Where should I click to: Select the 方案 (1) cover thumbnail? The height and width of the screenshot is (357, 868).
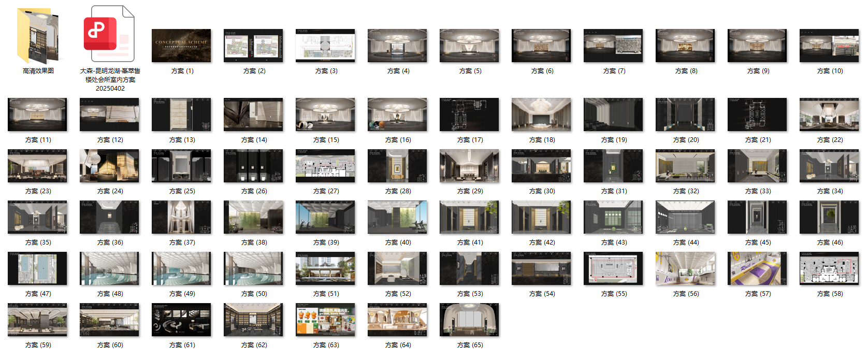click(181, 46)
